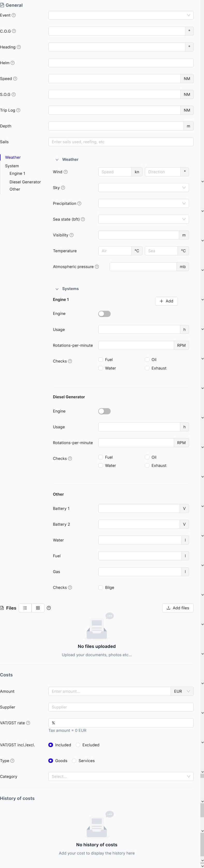204x868 pixels.
Task: Select the Excluded VAT/GST radio option
Action: (78, 745)
